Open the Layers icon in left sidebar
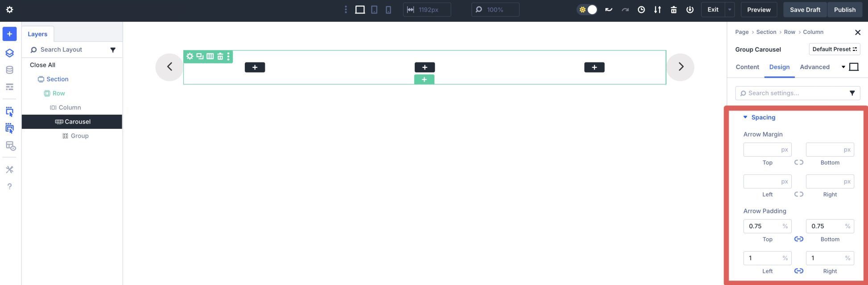Image resolution: width=868 pixels, height=285 pixels. click(x=9, y=53)
